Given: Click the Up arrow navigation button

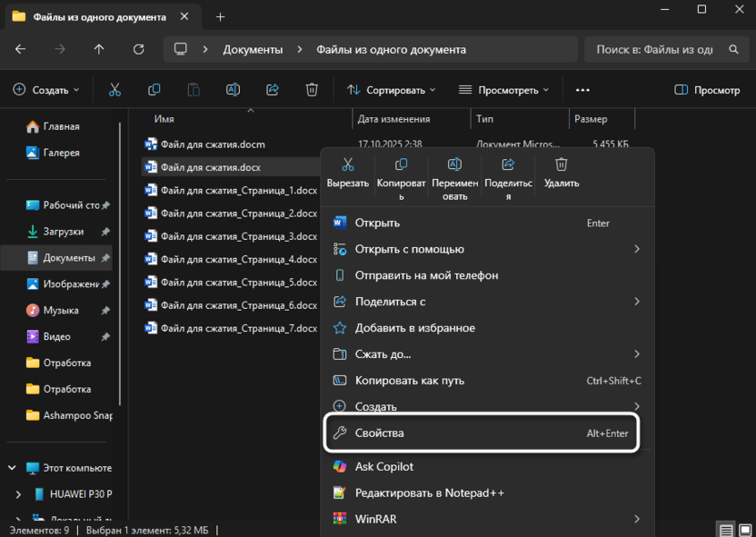Looking at the screenshot, I should coord(99,49).
